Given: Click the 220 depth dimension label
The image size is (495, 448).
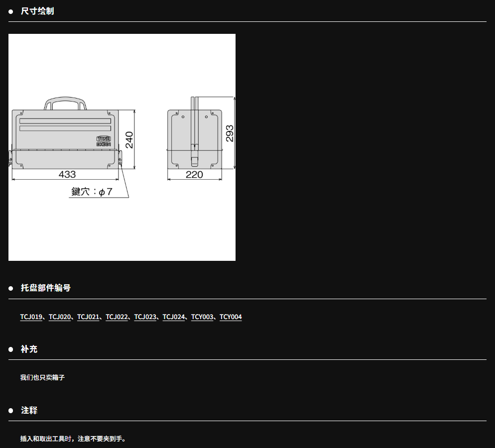Looking at the screenshot, I should tap(194, 174).
